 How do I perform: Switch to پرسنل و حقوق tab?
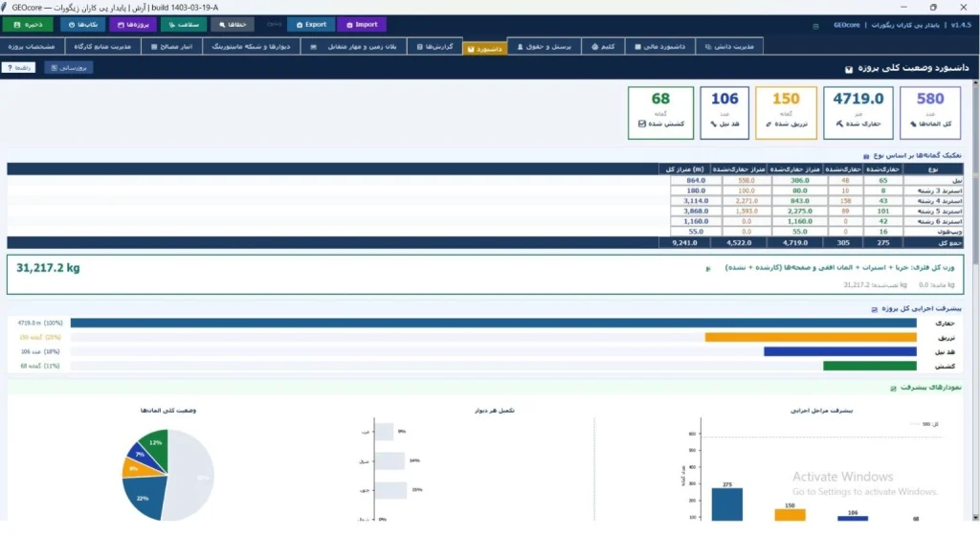pos(544,46)
